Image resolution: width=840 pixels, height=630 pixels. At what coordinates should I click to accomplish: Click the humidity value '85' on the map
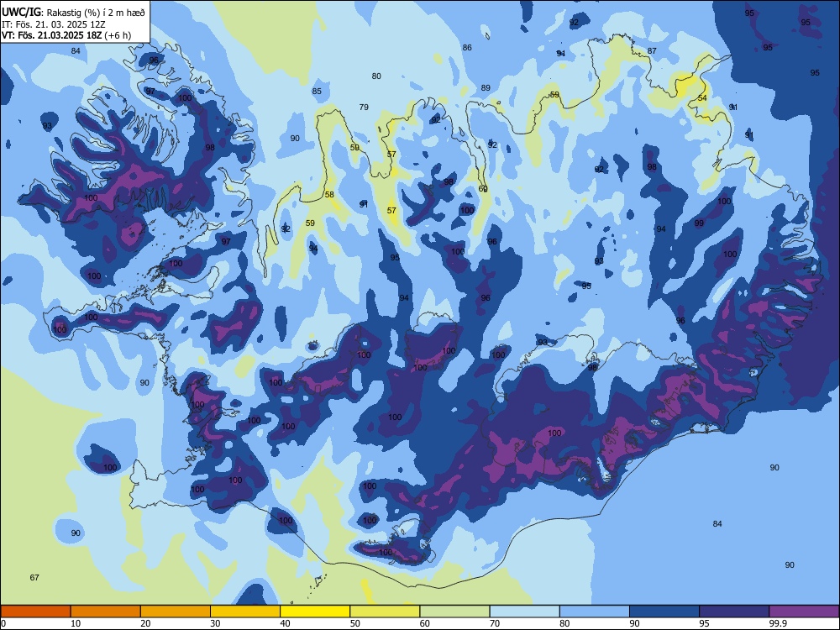(x=317, y=91)
